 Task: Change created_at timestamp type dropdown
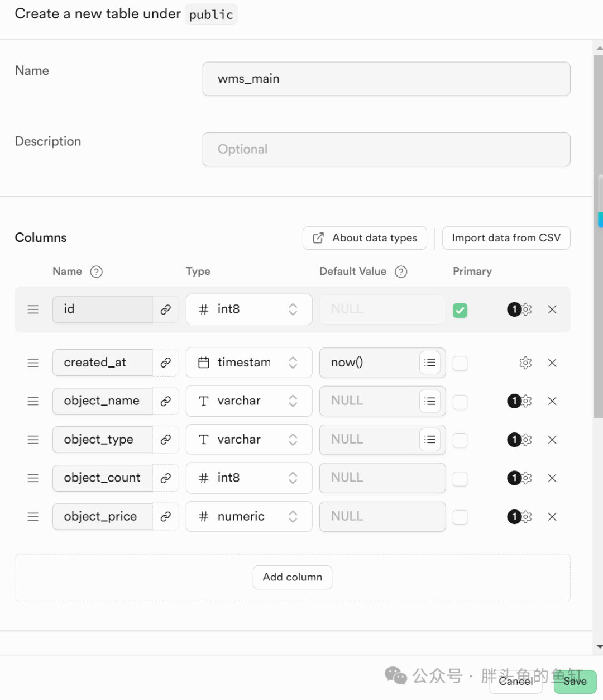pos(249,363)
